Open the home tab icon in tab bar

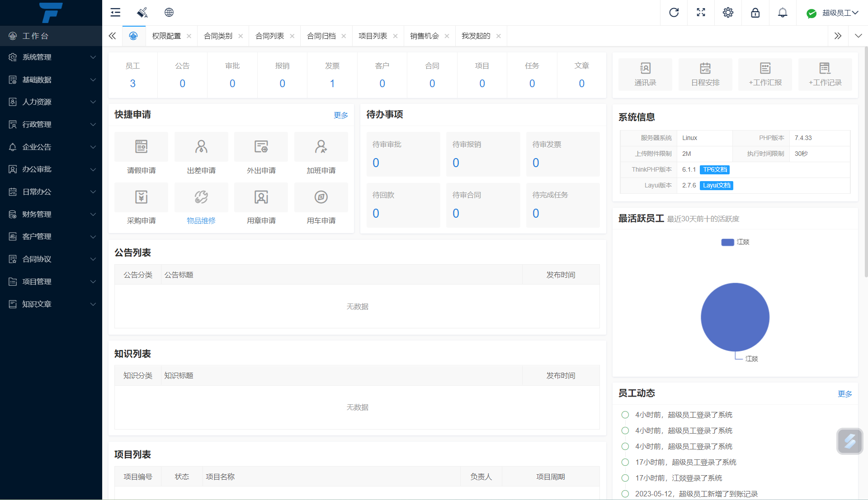pyautogui.click(x=133, y=36)
